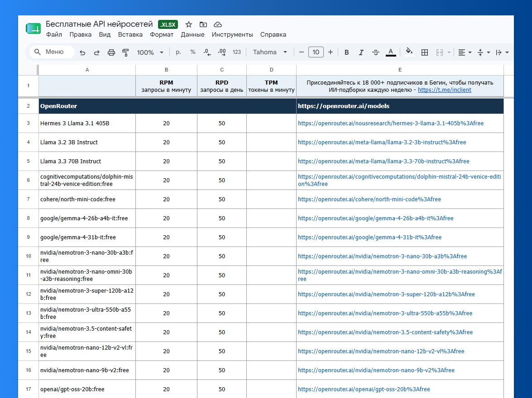Open the https://t.me/inclient link
The width and height of the screenshot is (532, 398).
click(445, 90)
